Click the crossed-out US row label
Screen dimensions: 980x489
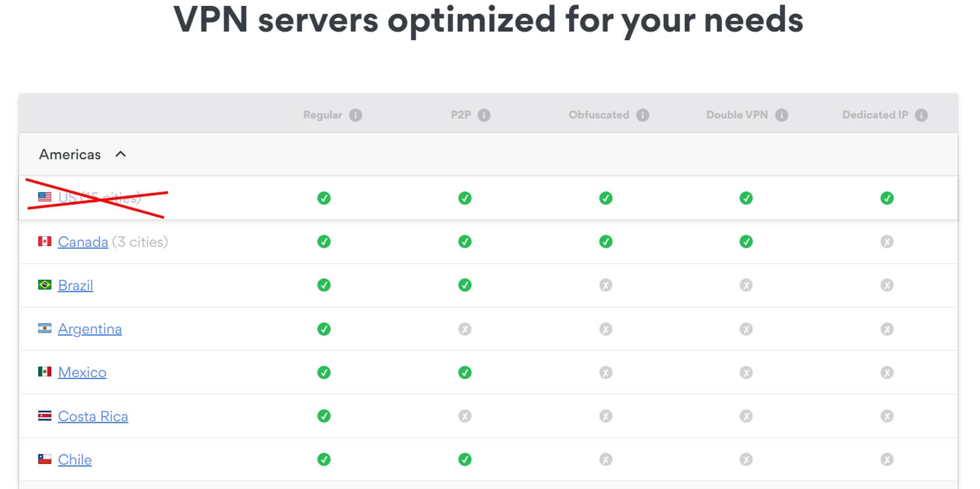pyautogui.click(x=99, y=197)
